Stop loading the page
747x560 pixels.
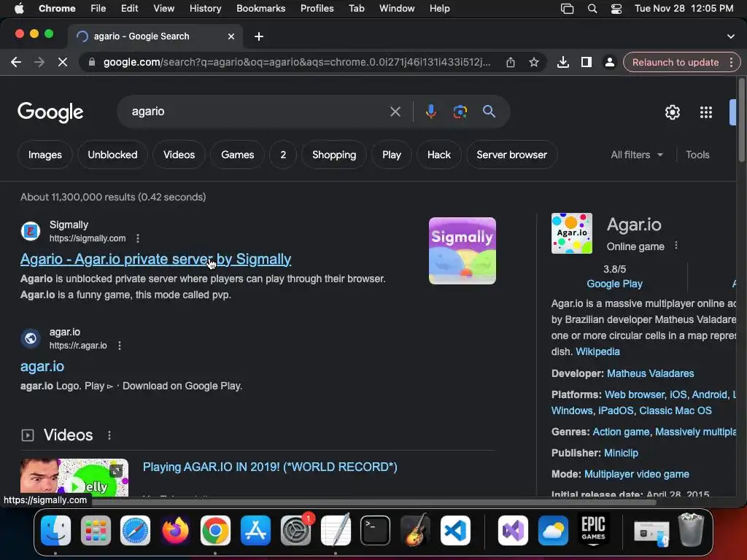pyautogui.click(x=63, y=63)
